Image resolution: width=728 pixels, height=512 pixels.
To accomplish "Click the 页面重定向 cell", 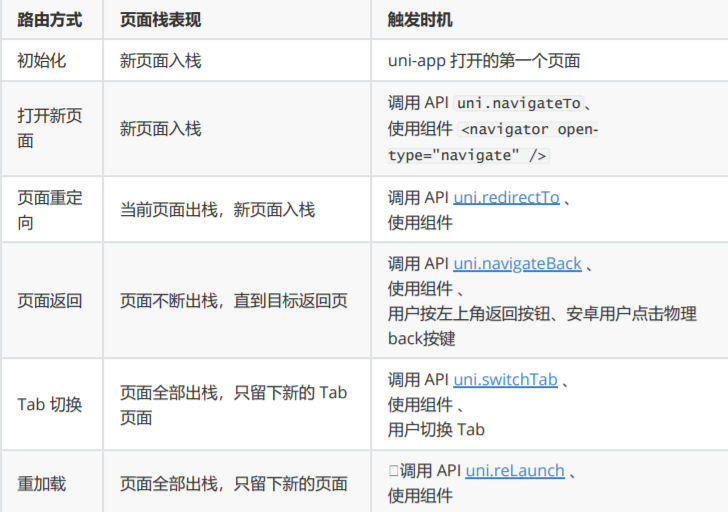I will point(50,210).
